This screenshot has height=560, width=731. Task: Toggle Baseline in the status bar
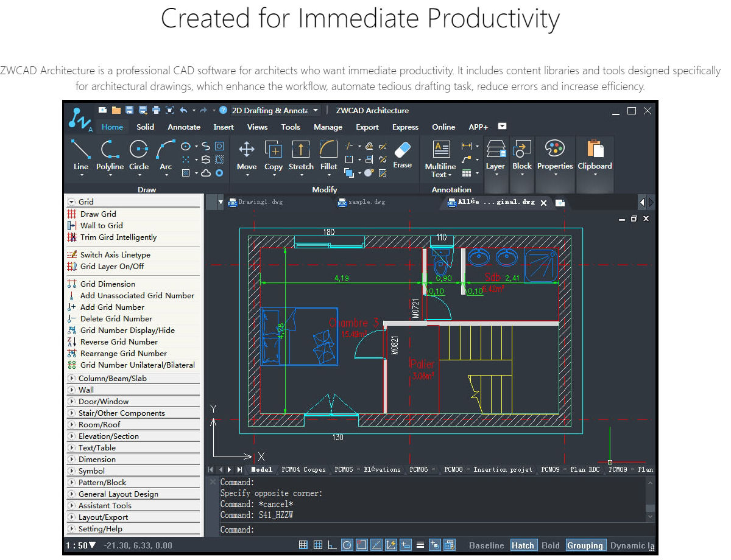pos(487,545)
